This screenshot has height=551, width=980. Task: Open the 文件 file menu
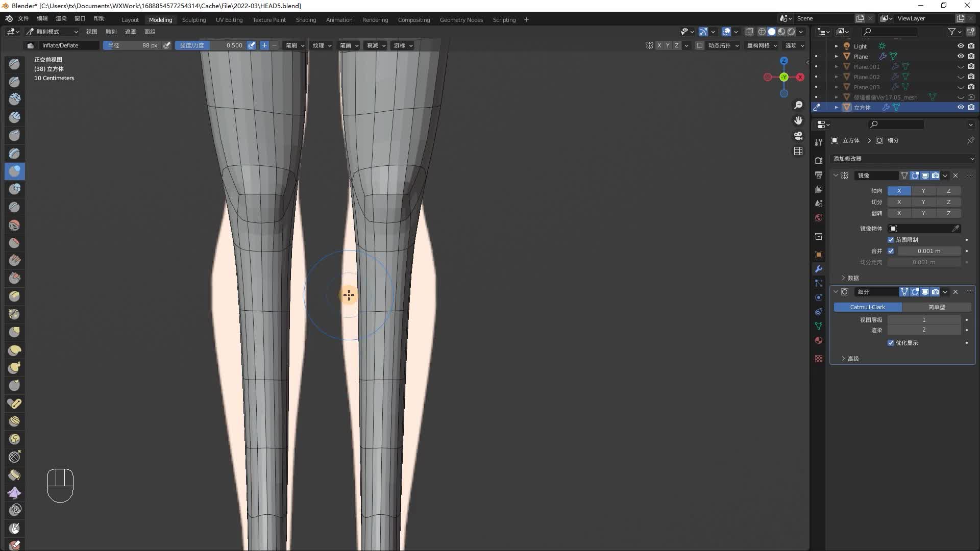point(23,18)
